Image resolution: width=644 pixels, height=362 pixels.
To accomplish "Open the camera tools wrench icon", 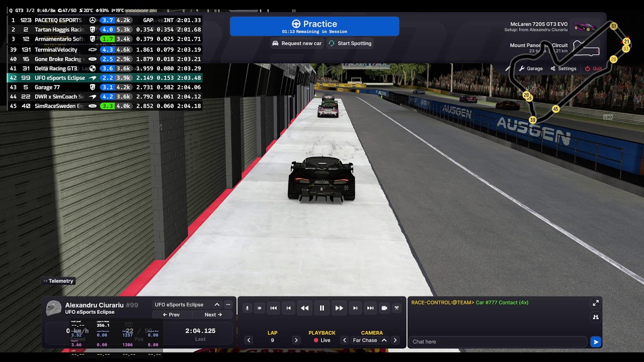I will click(396, 308).
